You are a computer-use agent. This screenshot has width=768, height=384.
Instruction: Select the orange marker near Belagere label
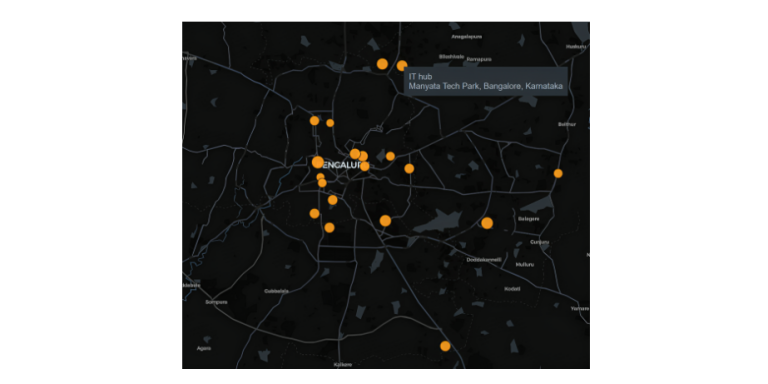point(487,223)
